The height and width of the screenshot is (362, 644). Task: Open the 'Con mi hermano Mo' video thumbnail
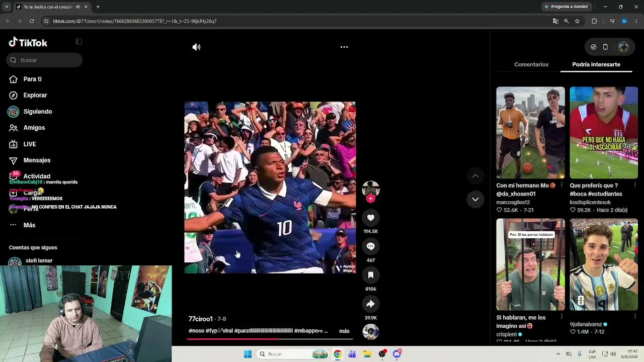point(530,133)
